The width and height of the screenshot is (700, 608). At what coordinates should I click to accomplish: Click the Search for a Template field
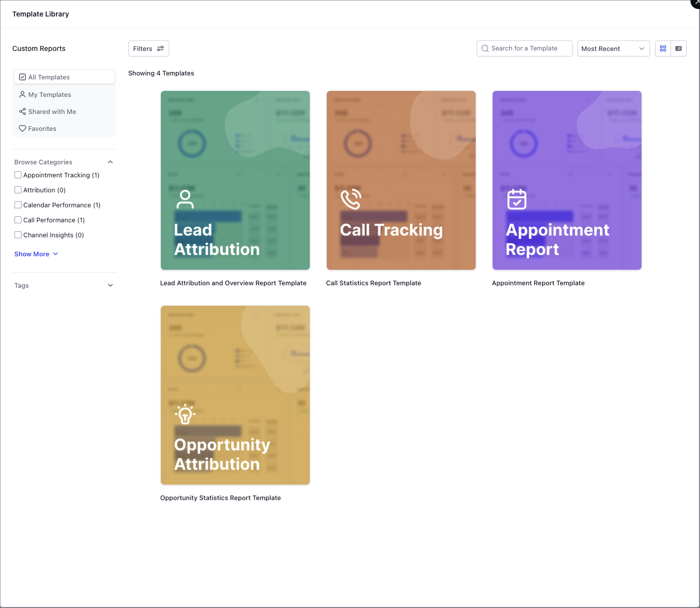(x=525, y=48)
